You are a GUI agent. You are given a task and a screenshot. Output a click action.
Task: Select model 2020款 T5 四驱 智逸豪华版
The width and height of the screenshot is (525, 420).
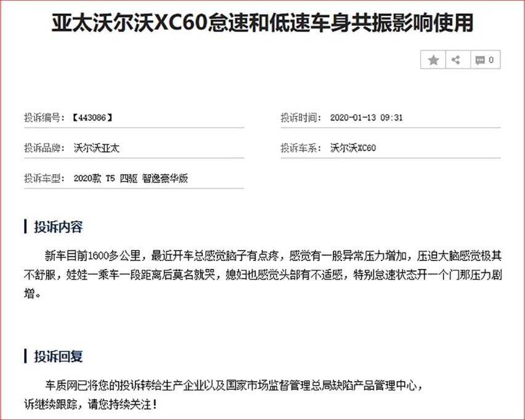pyautogui.click(x=131, y=179)
